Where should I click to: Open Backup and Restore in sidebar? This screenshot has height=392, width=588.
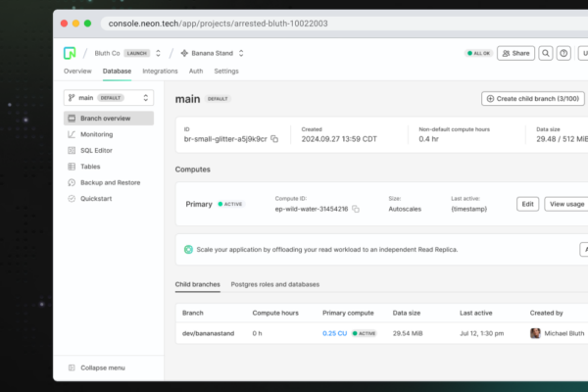tap(109, 182)
